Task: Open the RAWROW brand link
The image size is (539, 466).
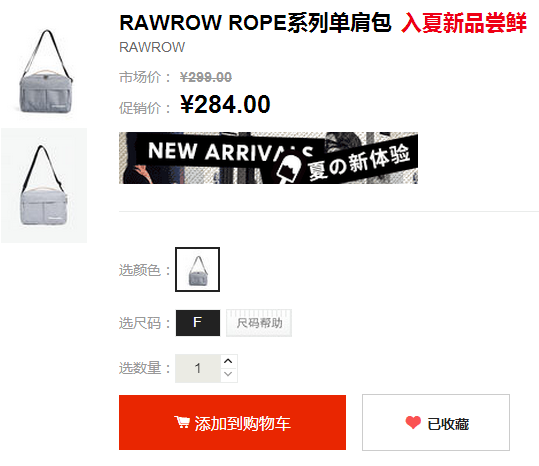Action: [152, 47]
